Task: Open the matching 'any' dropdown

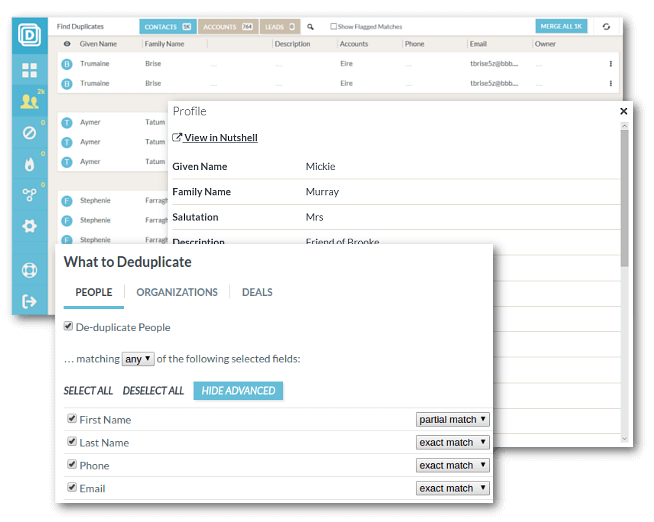Action: coord(138,359)
